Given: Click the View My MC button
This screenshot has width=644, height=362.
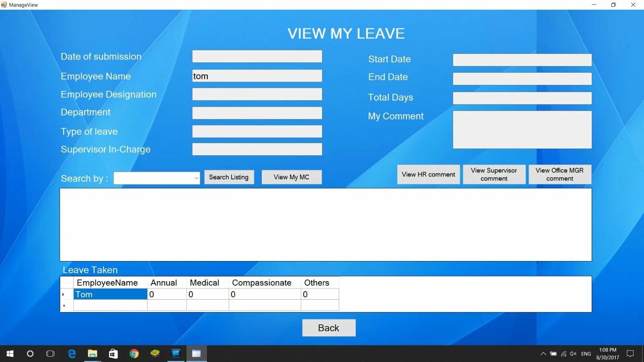Looking at the screenshot, I should point(291,177).
